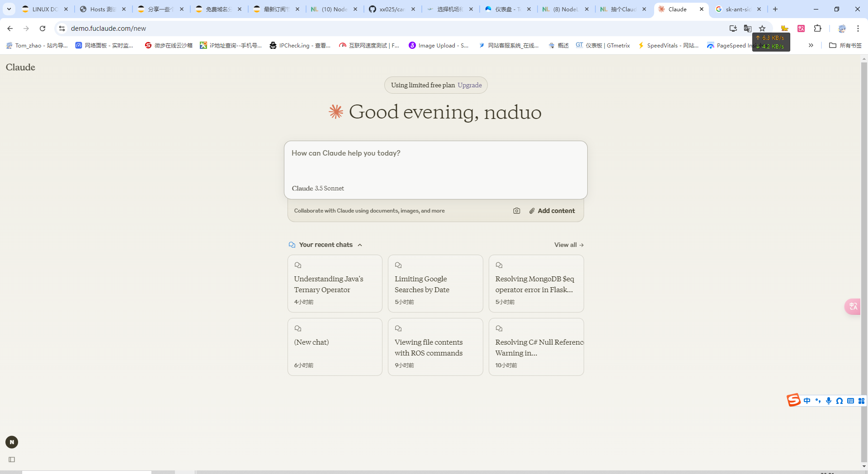Open 网络面板 bookmark

[x=104, y=45]
